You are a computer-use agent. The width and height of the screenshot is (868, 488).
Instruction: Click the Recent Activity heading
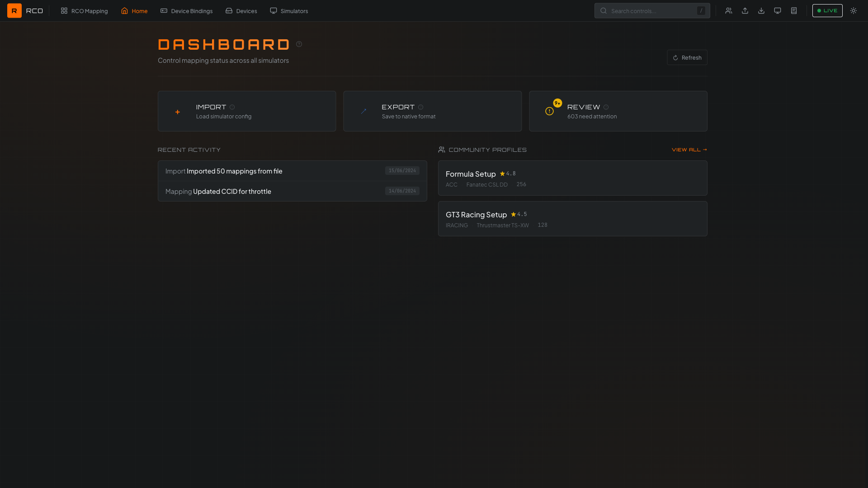pyautogui.click(x=189, y=150)
